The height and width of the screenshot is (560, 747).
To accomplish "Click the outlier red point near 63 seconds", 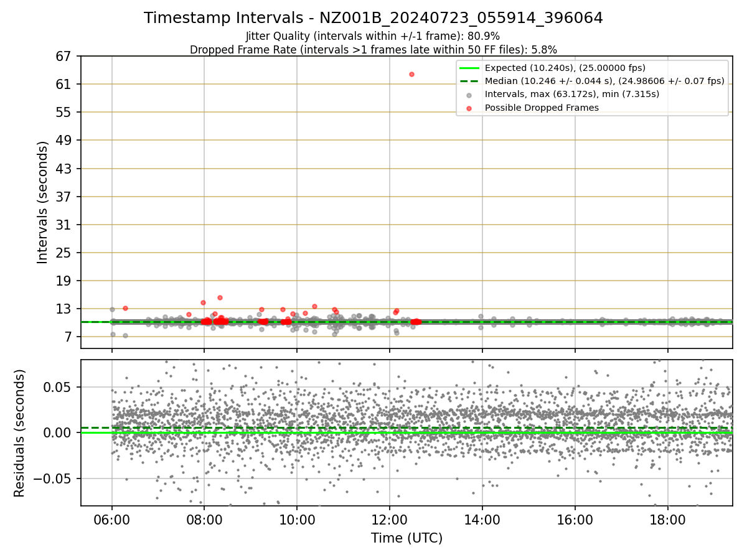I will (x=411, y=74).
